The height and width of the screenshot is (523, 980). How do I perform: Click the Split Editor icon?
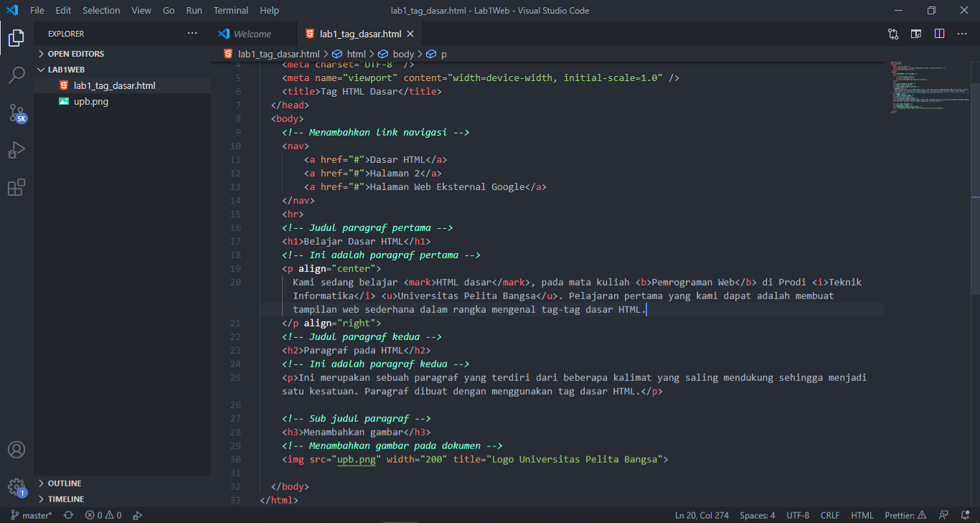[x=939, y=33]
